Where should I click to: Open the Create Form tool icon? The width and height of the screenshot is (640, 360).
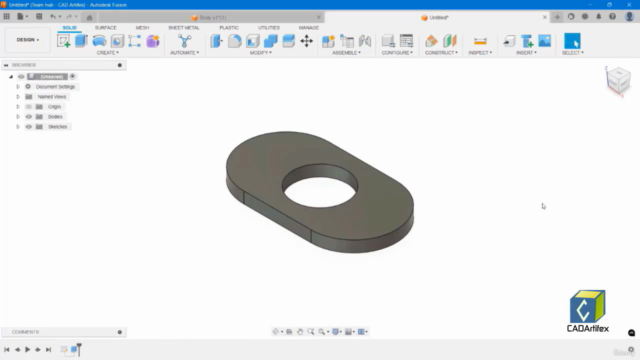coord(153,41)
